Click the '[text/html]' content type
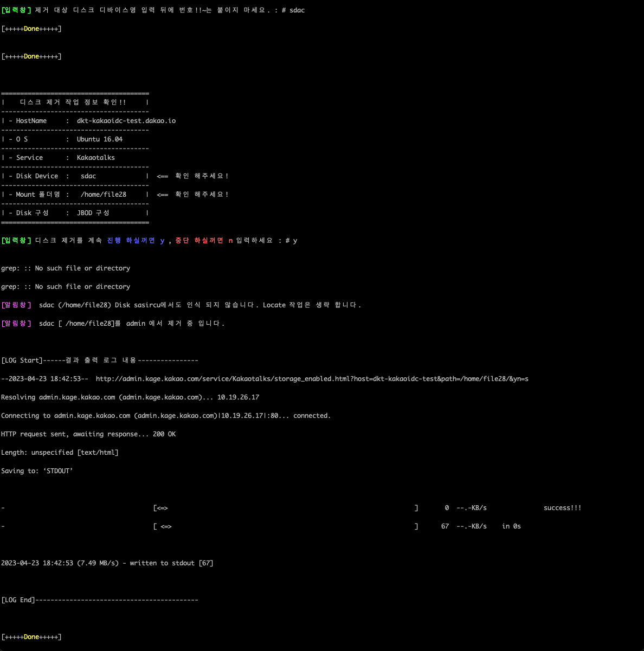This screenshot has height=651, width=644. click(98, 453)
